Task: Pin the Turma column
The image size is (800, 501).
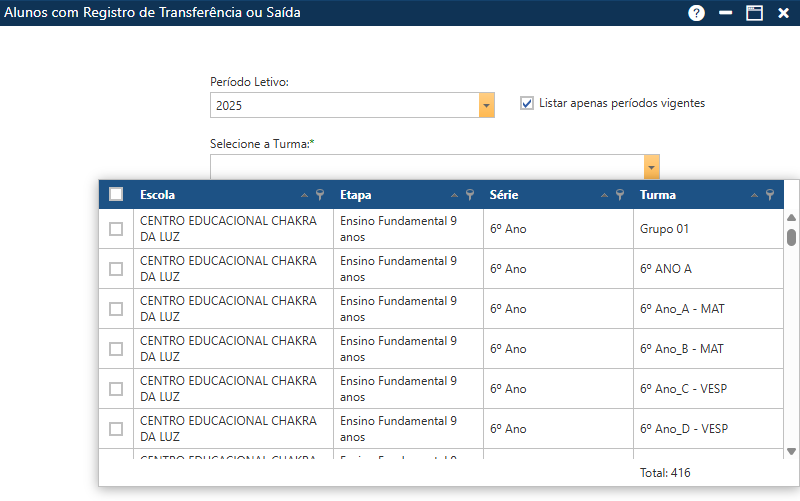Action: (770, 195)
